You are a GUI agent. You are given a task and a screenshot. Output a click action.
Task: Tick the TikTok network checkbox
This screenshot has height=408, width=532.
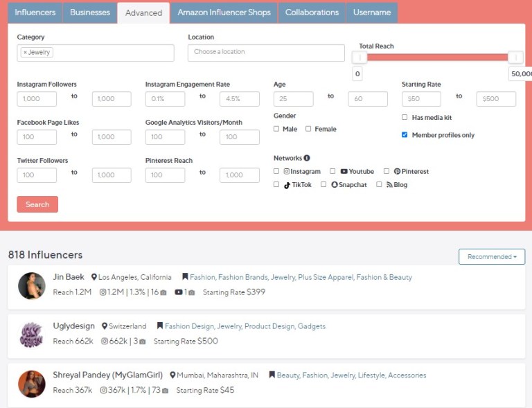(x=276, y=184)
